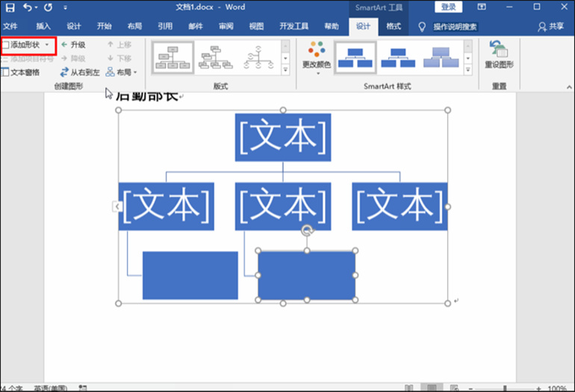Click the 降级 demote button
This screenshot has width=575, height=392.
[73, 58]
